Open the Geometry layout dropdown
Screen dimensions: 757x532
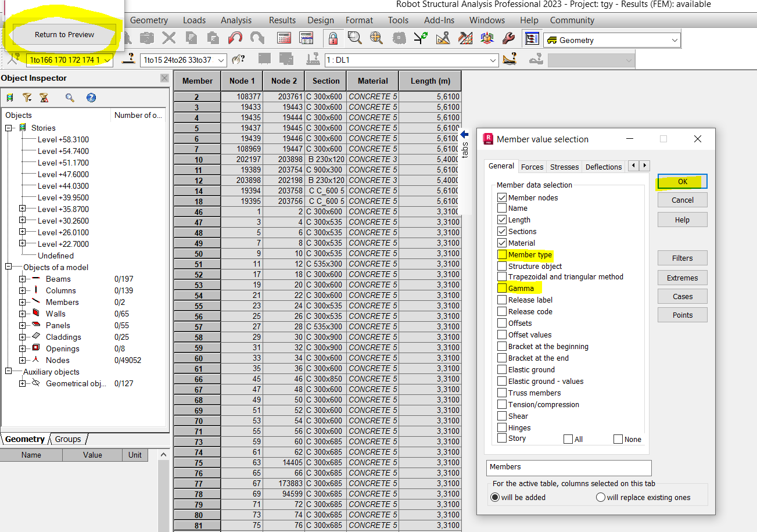(674, 41)
